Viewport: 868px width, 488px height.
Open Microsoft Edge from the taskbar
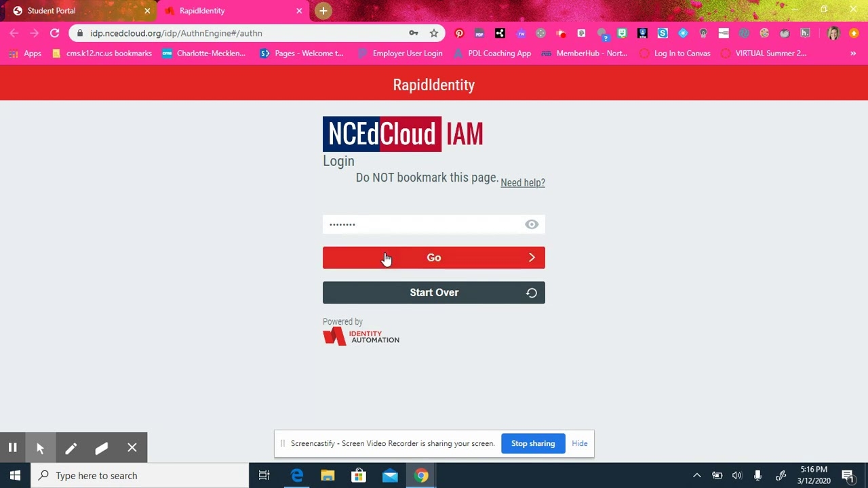tap(296, 475)
